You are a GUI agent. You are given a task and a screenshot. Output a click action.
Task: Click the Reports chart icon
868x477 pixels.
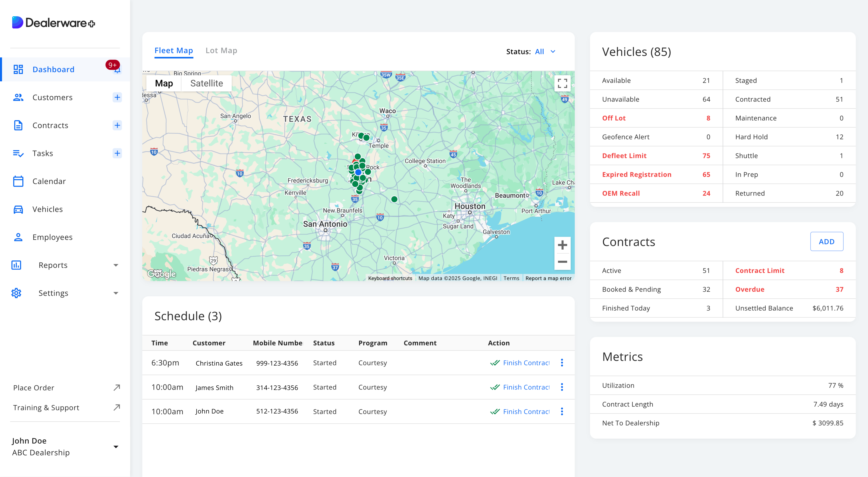[x=16, y=265]
